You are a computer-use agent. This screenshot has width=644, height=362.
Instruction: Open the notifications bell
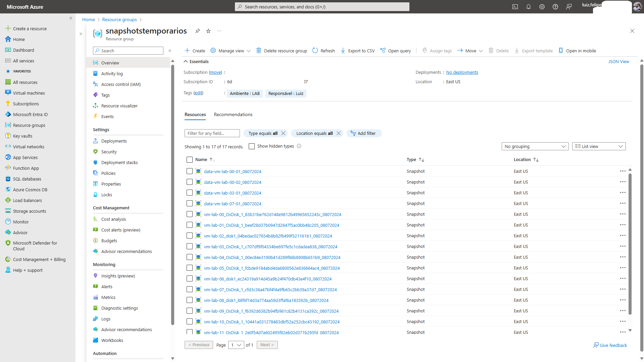528,7
